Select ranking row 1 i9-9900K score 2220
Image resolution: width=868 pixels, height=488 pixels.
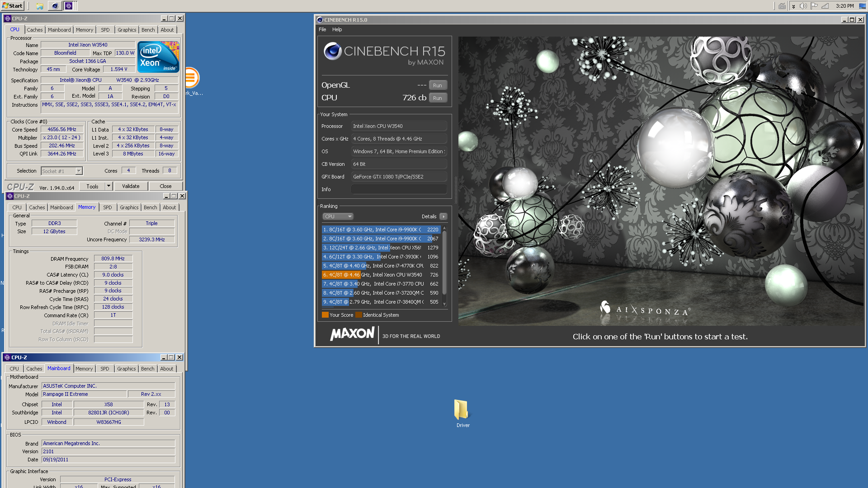pos(381,230)
